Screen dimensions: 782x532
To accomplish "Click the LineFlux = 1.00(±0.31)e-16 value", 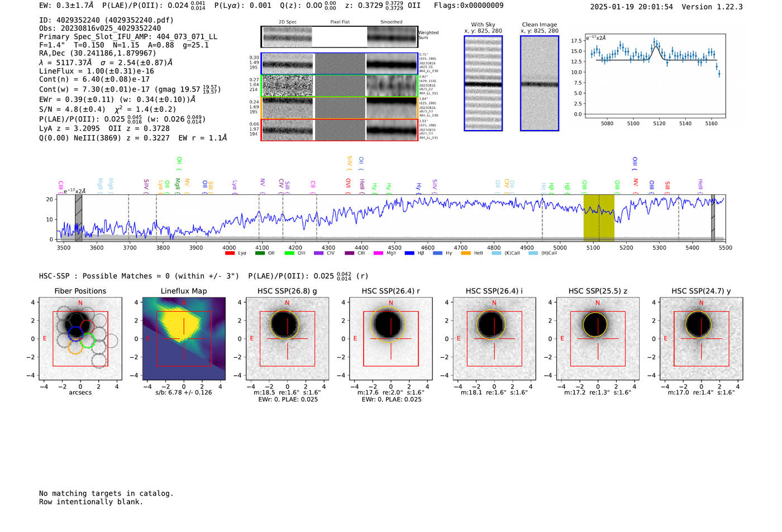I will tap(97, 71).
